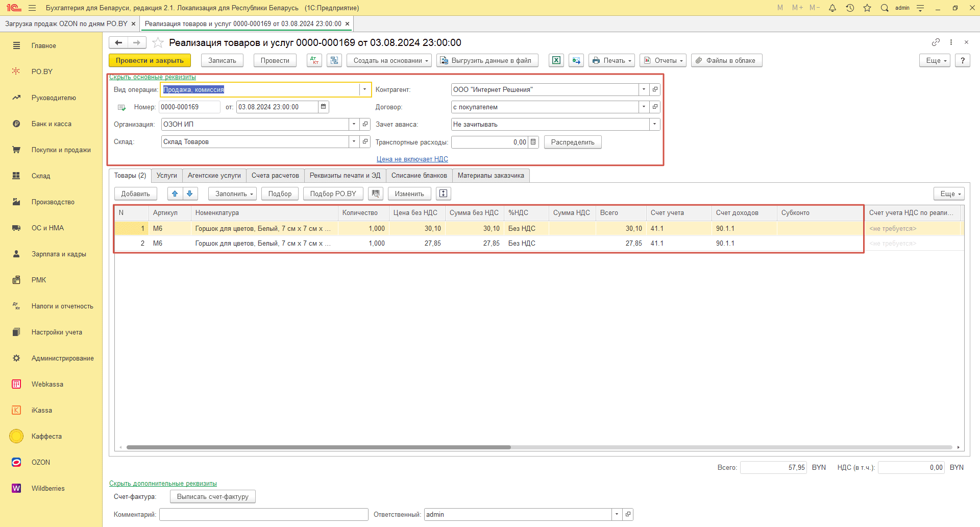
Task: Expand Зачет аванса dropdown
Action: tap(654, 124)
